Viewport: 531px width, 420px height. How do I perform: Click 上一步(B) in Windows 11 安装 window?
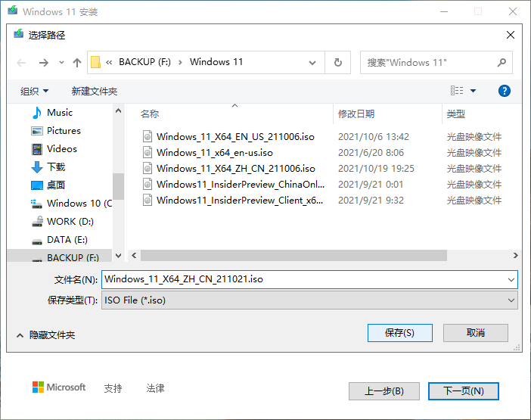[x=384, y=391]
